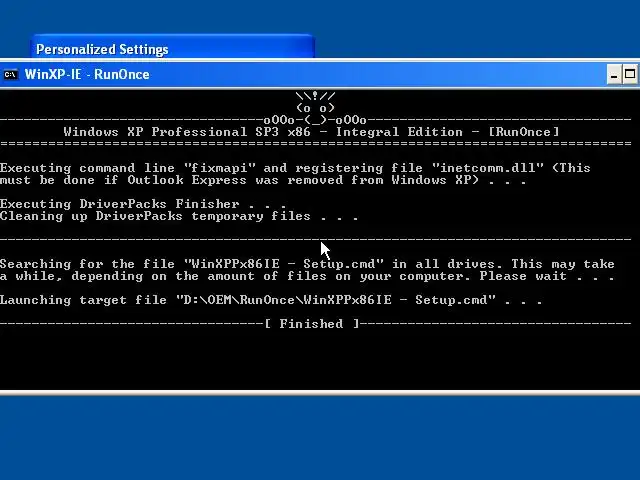The height and width of the screenshot is (480, 640).
Task: Click the Windows XP Professional SP3 header line
Action: tap(311, 132)
